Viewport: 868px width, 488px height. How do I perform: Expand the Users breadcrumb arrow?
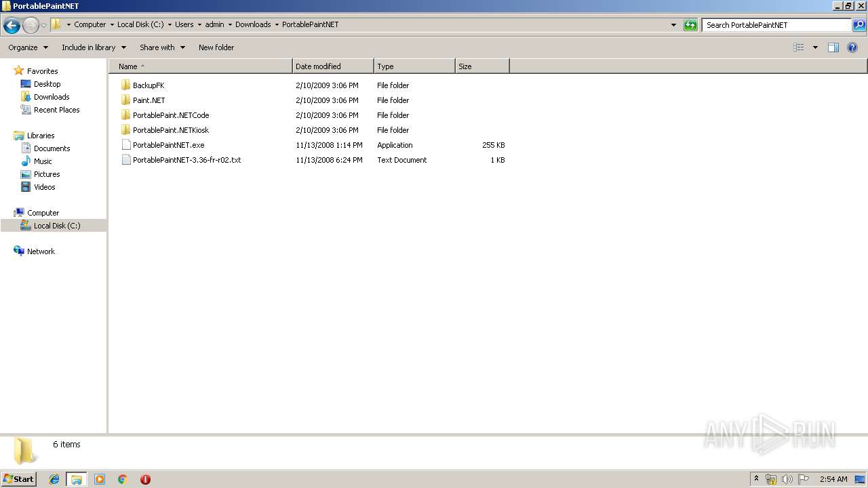[199, 24]
